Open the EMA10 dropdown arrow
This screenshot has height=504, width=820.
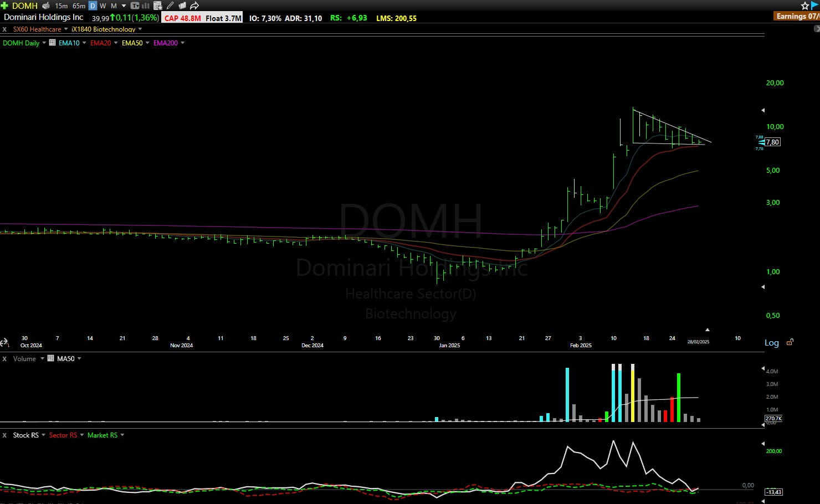point(84,43)
